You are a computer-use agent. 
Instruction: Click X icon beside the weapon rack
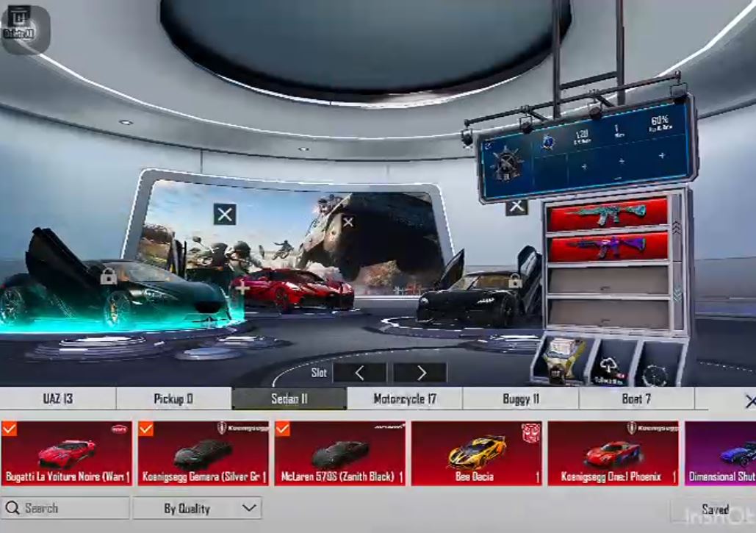tap(516, 207)
